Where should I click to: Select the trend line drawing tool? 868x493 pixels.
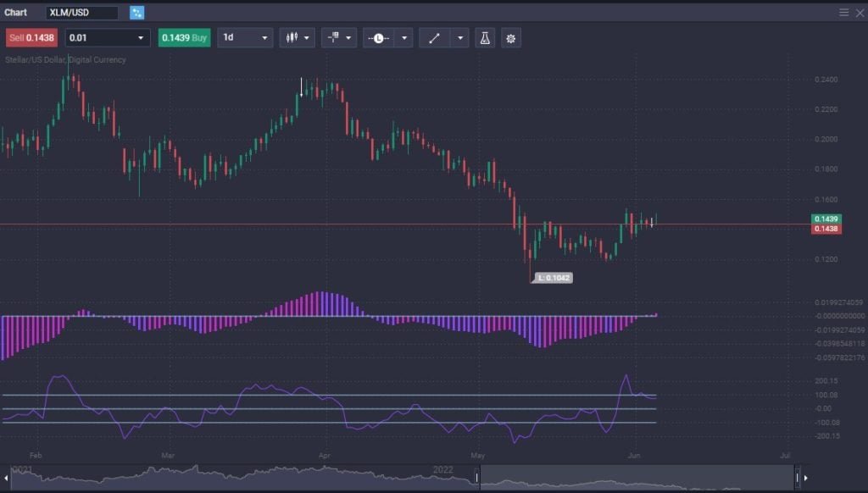click(434, 37)
